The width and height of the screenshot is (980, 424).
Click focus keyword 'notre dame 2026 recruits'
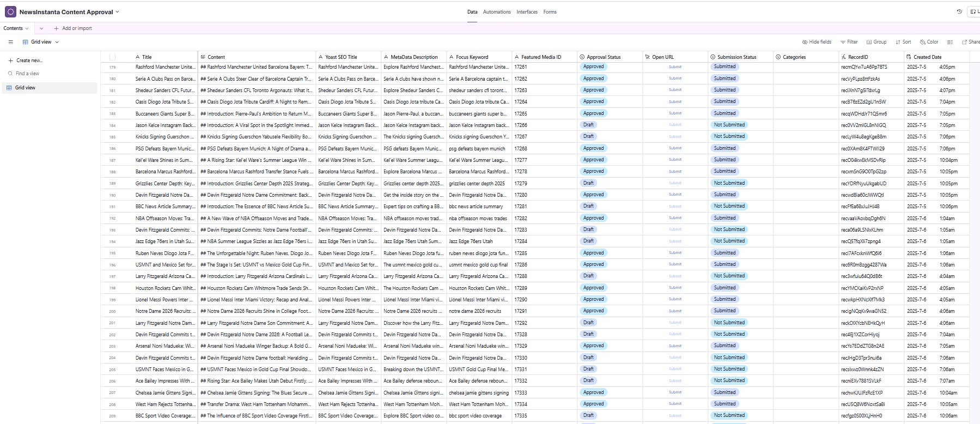(x=479, y=311)
